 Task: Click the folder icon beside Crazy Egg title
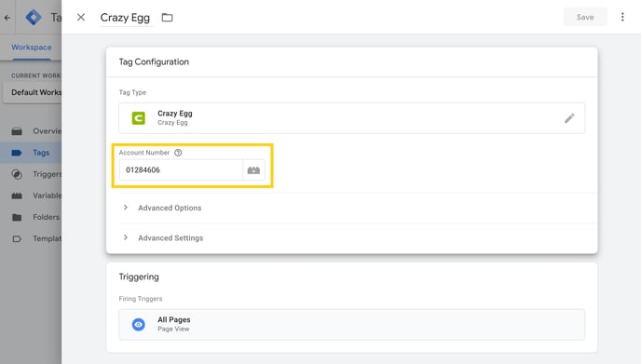(167, 18)
